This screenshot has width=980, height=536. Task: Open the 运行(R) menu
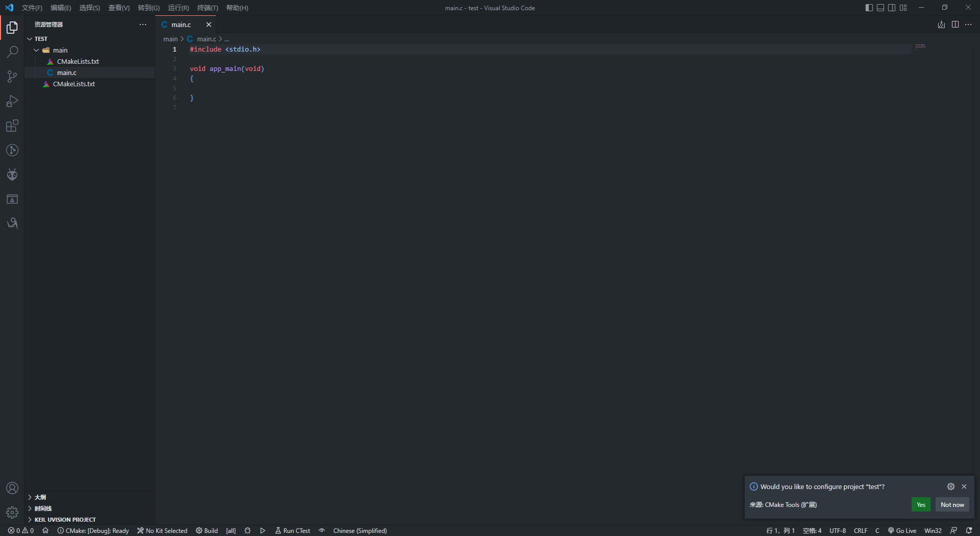pos(178,8)
